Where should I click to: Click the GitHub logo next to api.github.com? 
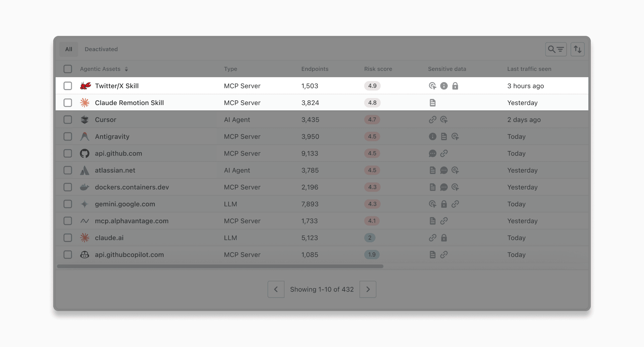tap(84, 153)
